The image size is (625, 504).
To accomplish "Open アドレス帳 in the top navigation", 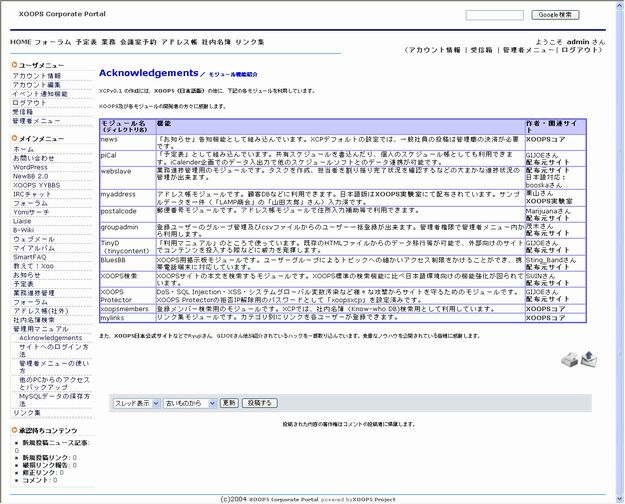I will coord(179,42).
